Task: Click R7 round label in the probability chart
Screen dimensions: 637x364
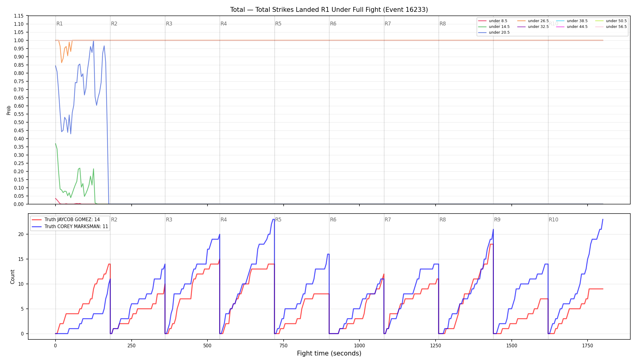Action: pos(388,24)
